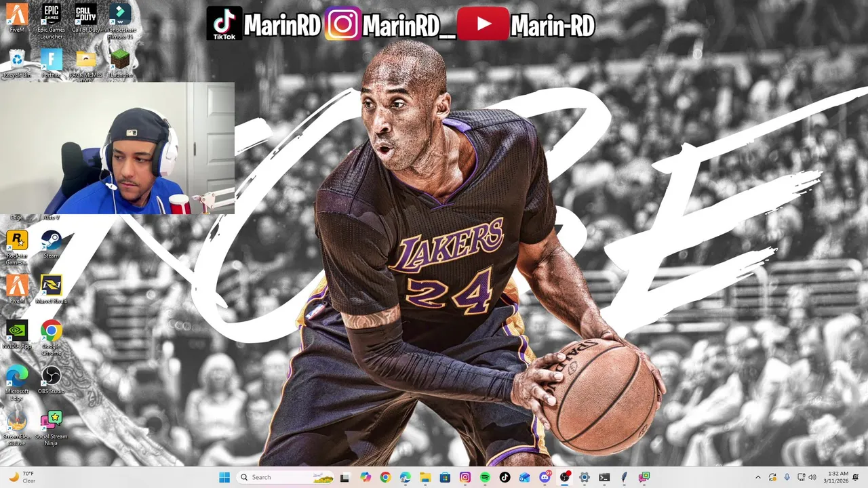This screenshot has height=488, width=868.
Task: Select the Call of Duty desktop shortcut
Action: [x=85, y=18]
